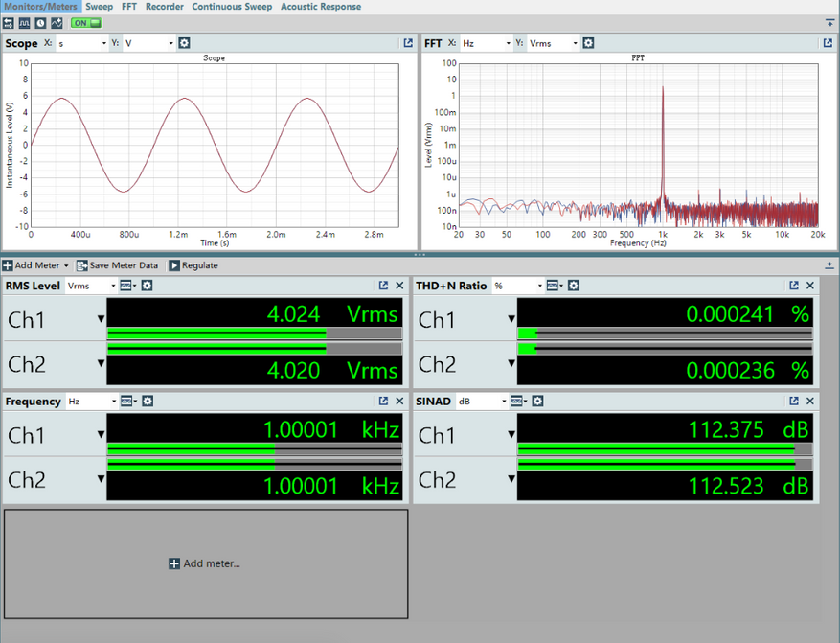Pop out the FFT graph panel

pyautogui.click(x=828, y=43)
